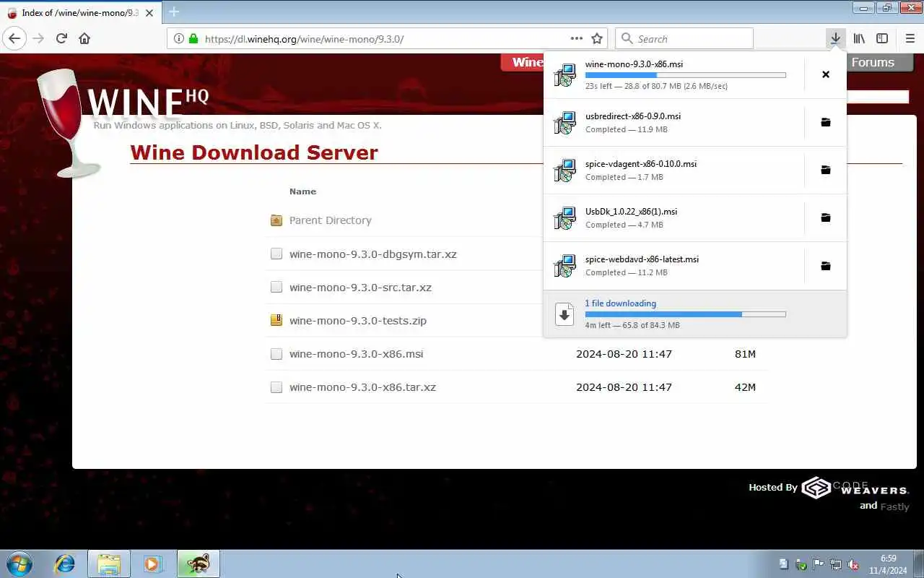Click the wine-mono download progress bar

click(685, 75)
